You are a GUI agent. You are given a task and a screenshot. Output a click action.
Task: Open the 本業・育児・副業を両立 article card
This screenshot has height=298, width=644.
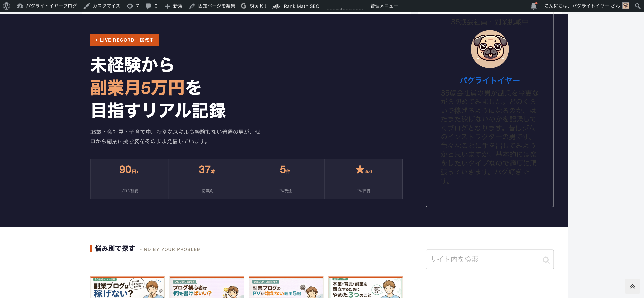[x=365, y=287]
